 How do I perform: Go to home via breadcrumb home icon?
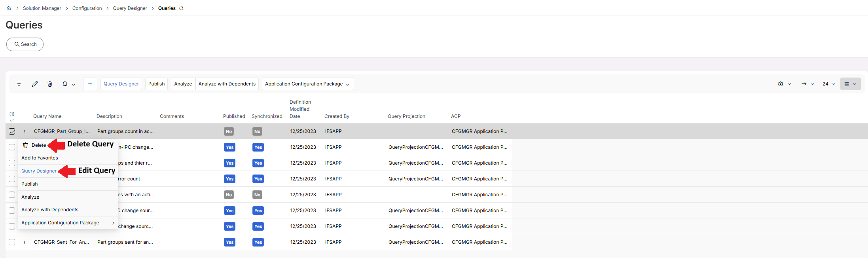point(9,8)
